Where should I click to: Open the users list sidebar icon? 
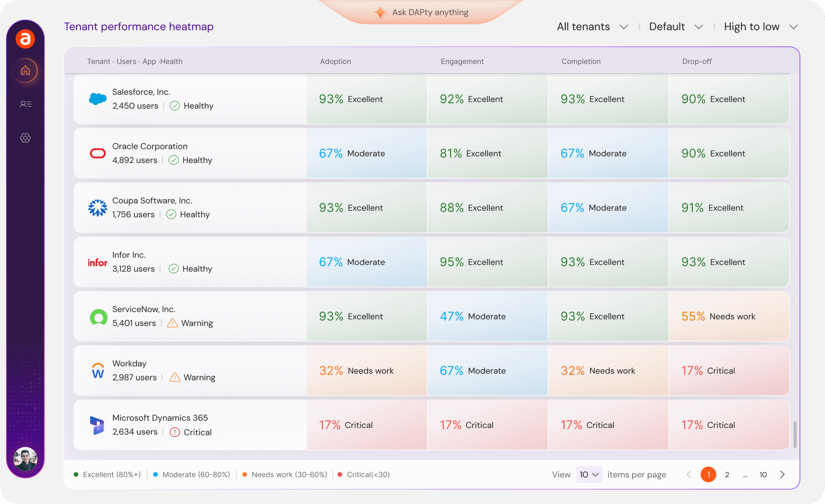click(x=25, y=104)
